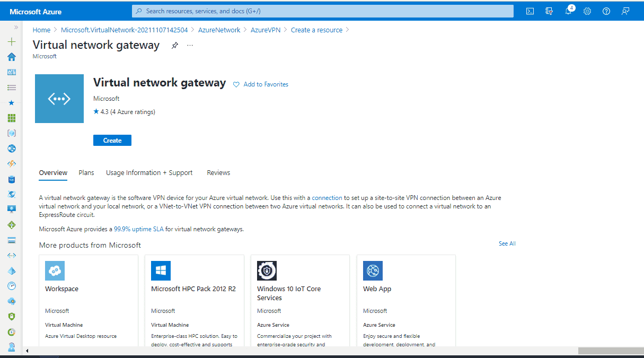Switch to the Plans tab

point(86,173)
